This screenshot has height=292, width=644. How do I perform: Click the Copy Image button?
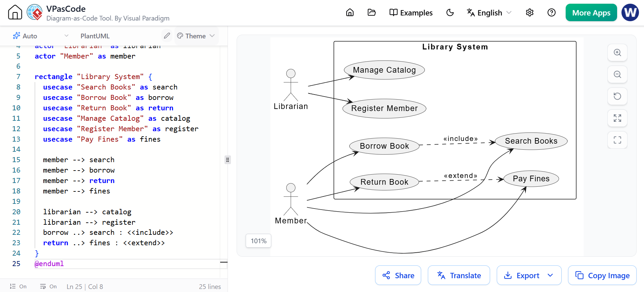[x=602, y=275]
